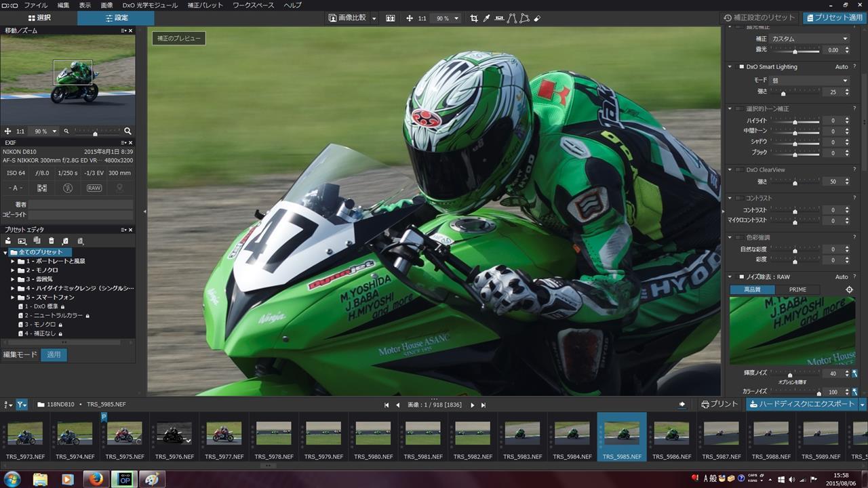Open the 90% zoom dropdown in toolbar

pyautogui.click(x=447, y=18)
